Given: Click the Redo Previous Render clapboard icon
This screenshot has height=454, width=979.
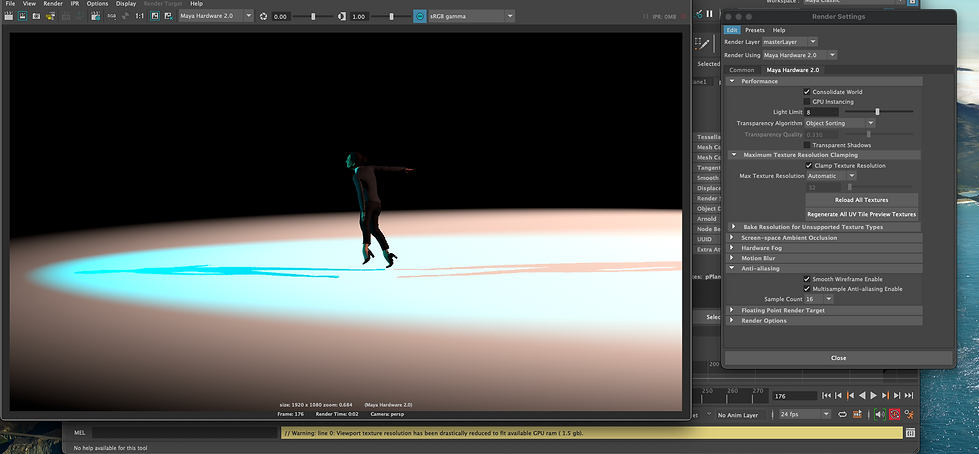Looking at the screenshot, I should click(x=9, y=16).
